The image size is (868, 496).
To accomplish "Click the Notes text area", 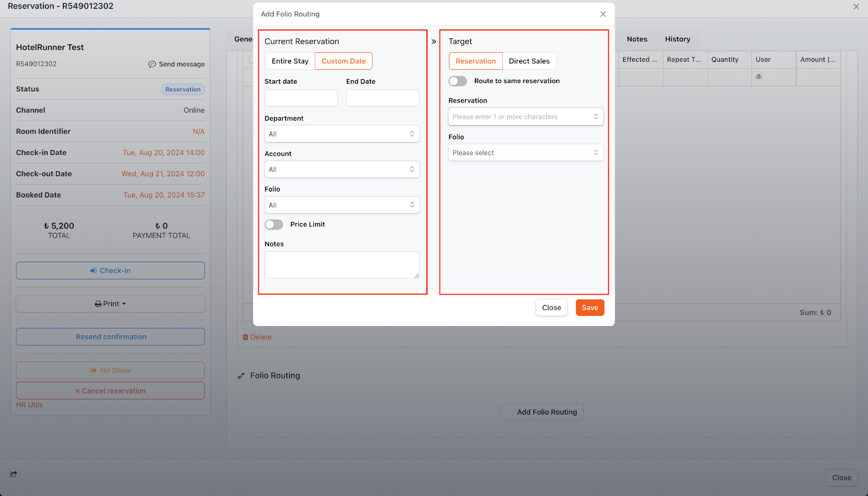I will coord(342,265).
